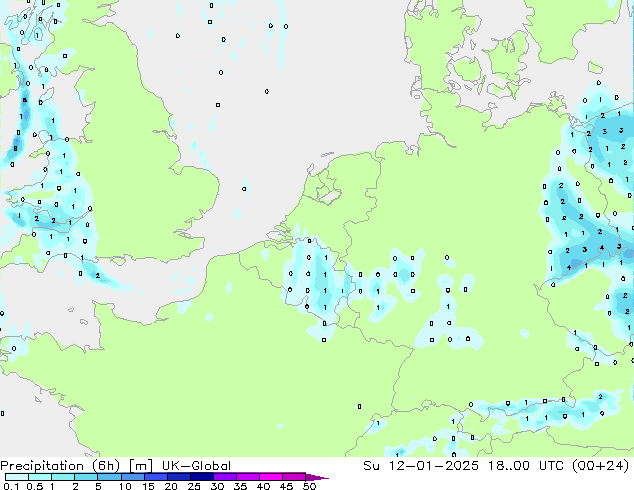The image size is (634, 490).
Task: Click the legend label '40'
Action: click(x=263, y=486)
